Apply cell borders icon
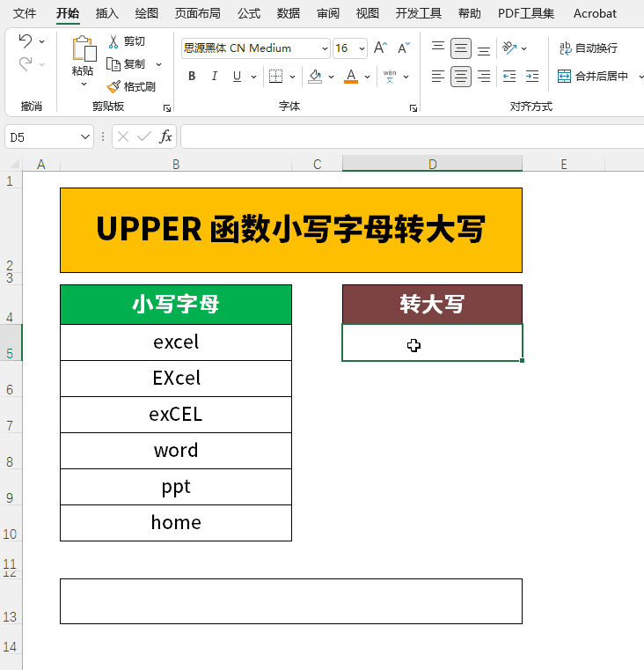This screenshot has width=644, height=670. (x=276, y=77)
